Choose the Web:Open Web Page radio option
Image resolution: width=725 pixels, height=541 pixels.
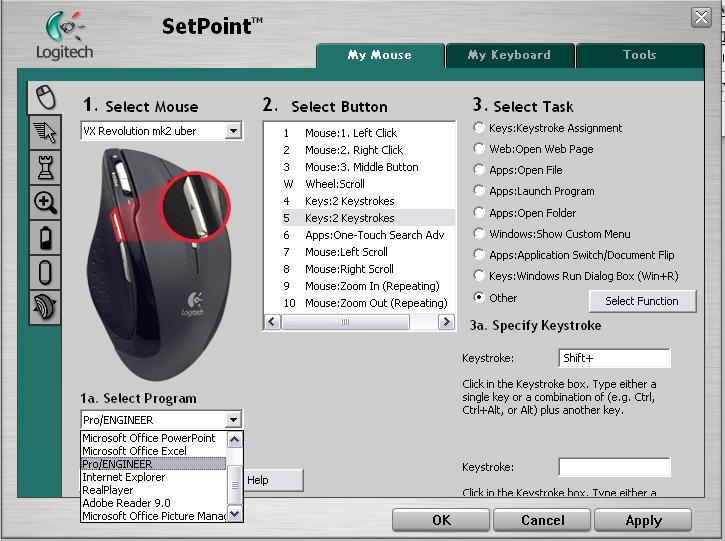tap(480, 149)
